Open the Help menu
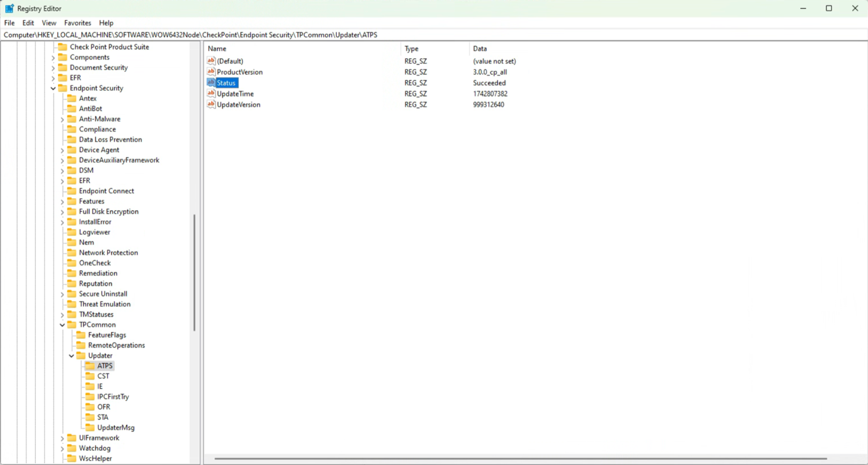Image resolution: width=868 pixels, height=465 pixels. [106, 23]
